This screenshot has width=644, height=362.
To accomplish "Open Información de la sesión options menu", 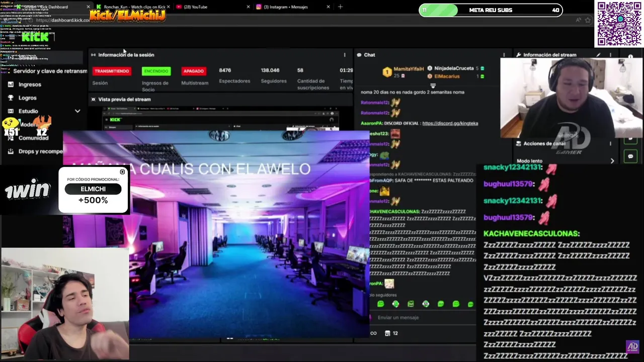I will [x=345, y=55].
